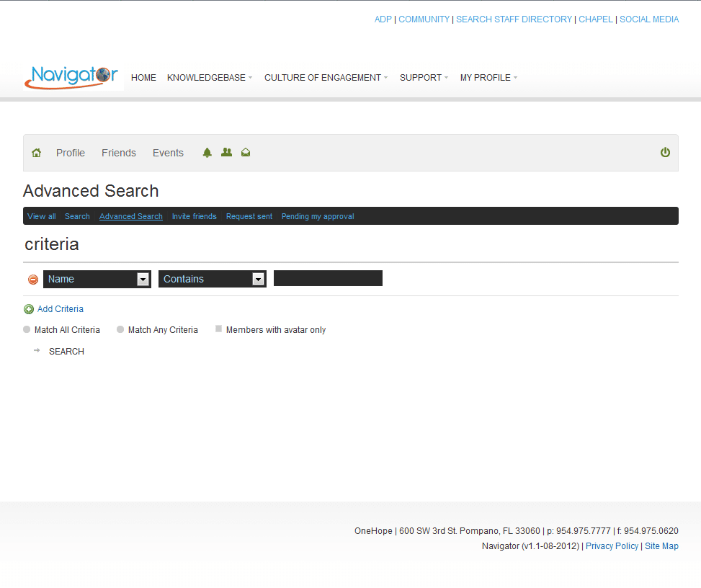
Task: Open Pending my approval submenu item
Action: click(318, 216)
